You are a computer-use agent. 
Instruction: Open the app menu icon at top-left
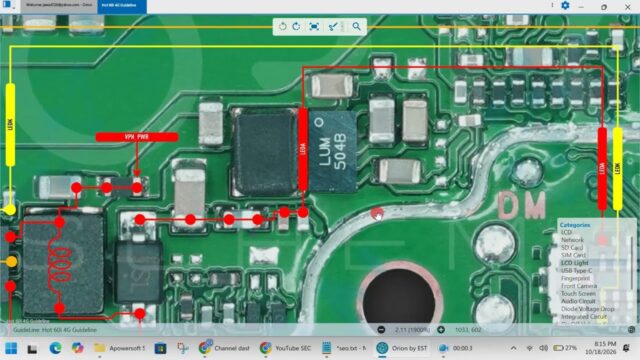point(7,5)
